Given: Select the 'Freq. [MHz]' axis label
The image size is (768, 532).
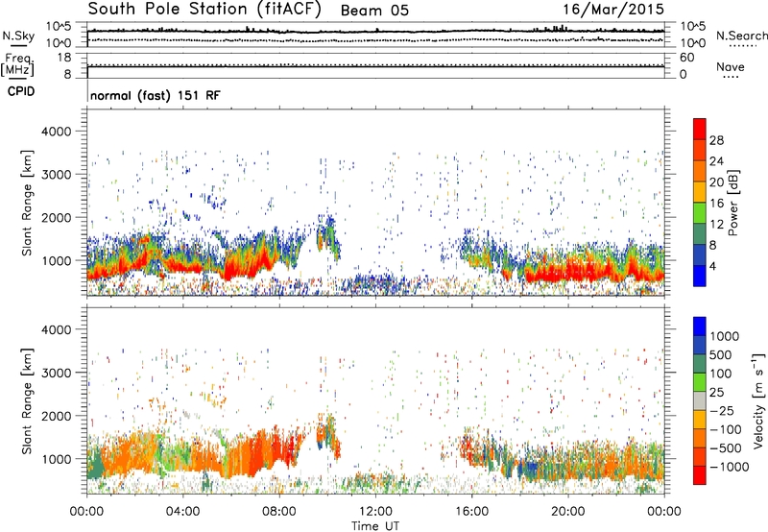Looking at the screenshot, I should pos(17,65).
